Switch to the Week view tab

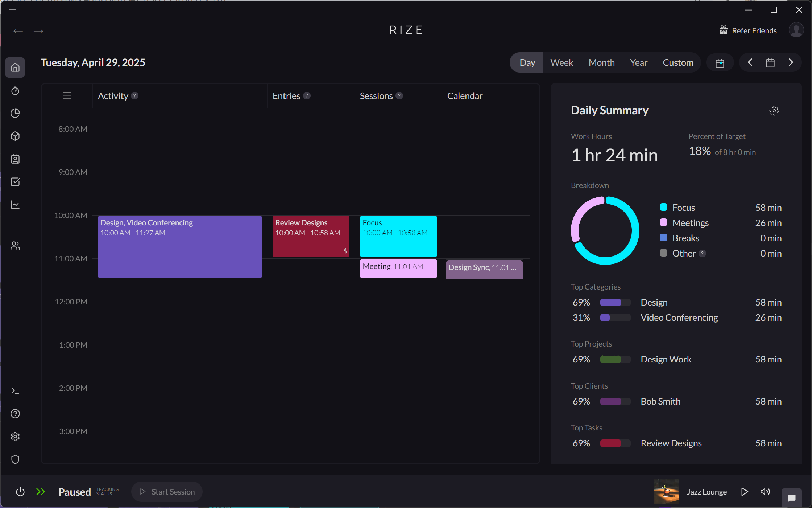(x=562, y=62)
